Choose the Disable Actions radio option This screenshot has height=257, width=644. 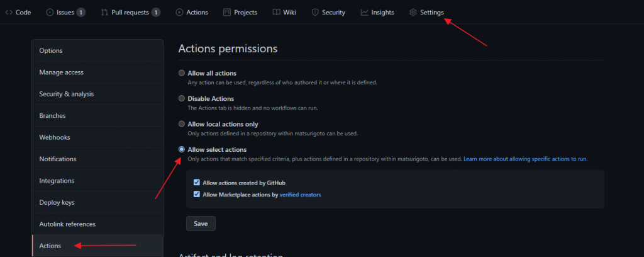point(182,99)
